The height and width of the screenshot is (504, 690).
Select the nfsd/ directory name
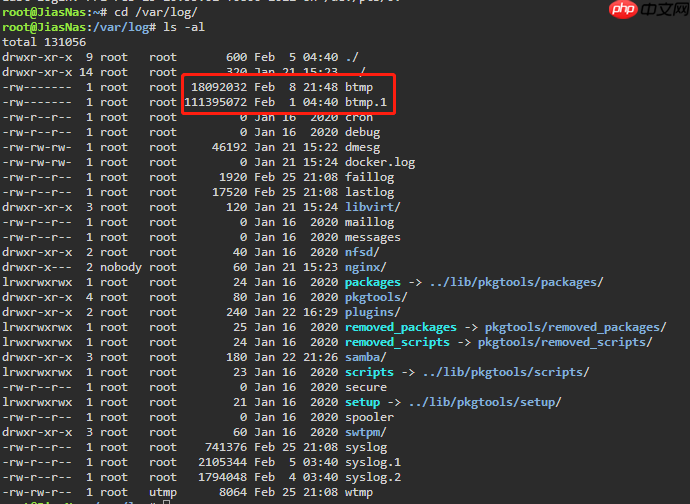pos(362,252)
